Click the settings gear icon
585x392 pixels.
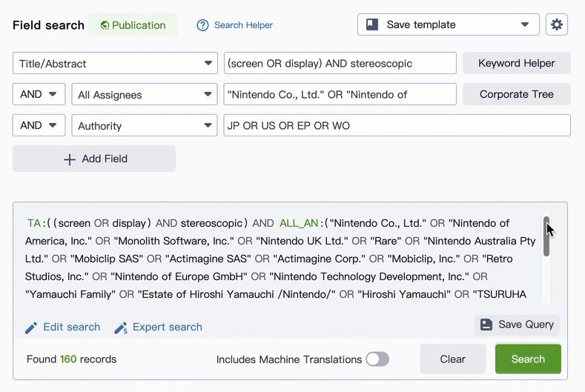click(557, 24)
